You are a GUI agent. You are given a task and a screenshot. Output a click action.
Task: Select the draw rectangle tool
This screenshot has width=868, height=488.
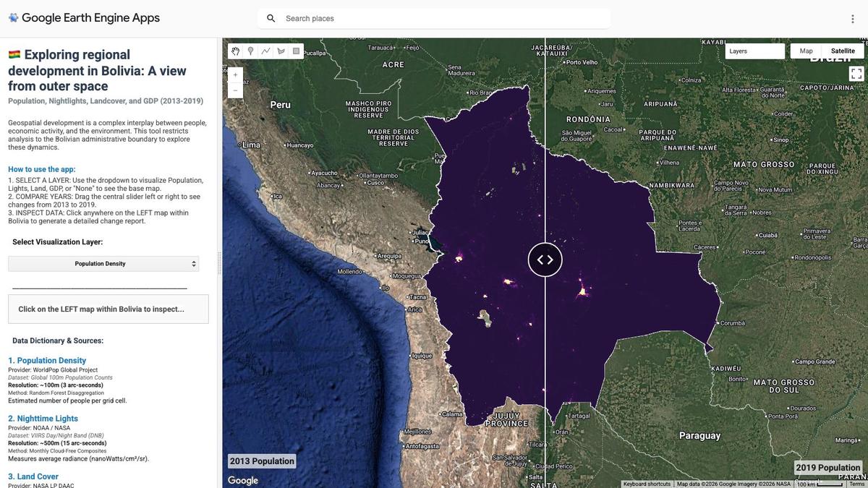[x=296, y=51]
